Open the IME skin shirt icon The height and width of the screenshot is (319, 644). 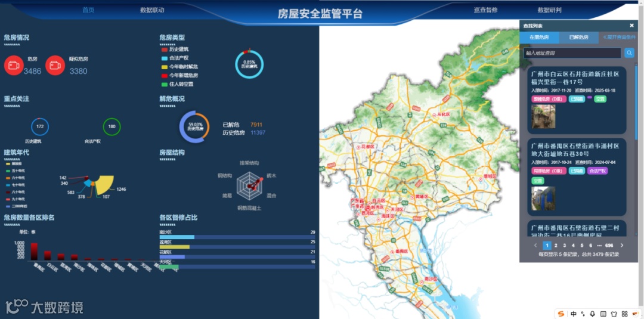(x=614, y=314)
